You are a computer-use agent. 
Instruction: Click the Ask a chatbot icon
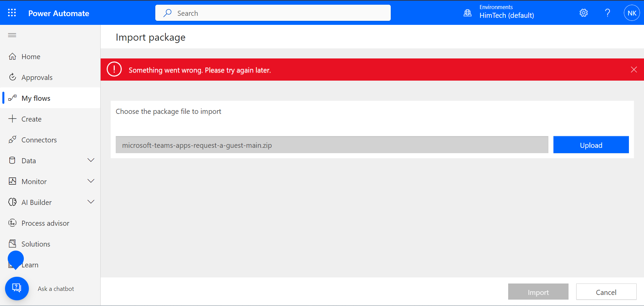coord(17,288)
